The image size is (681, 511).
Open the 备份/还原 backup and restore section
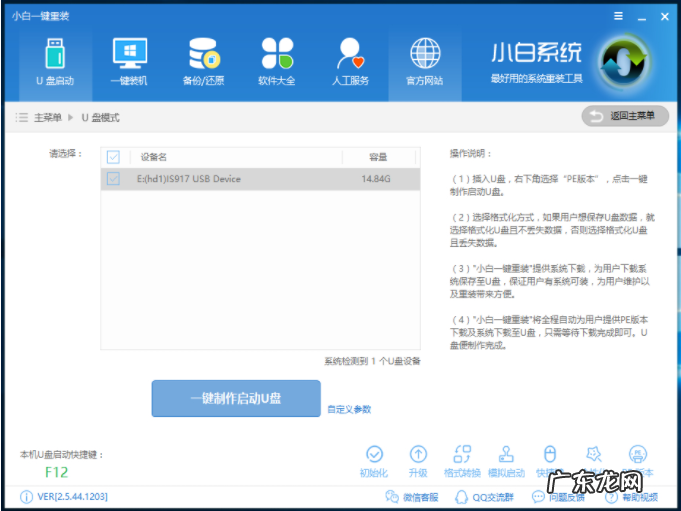click(x=203, y=62)
